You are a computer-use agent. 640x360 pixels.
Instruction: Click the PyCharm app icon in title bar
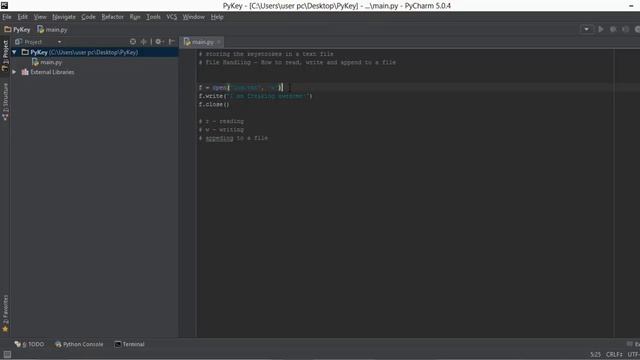coord(4,5)
